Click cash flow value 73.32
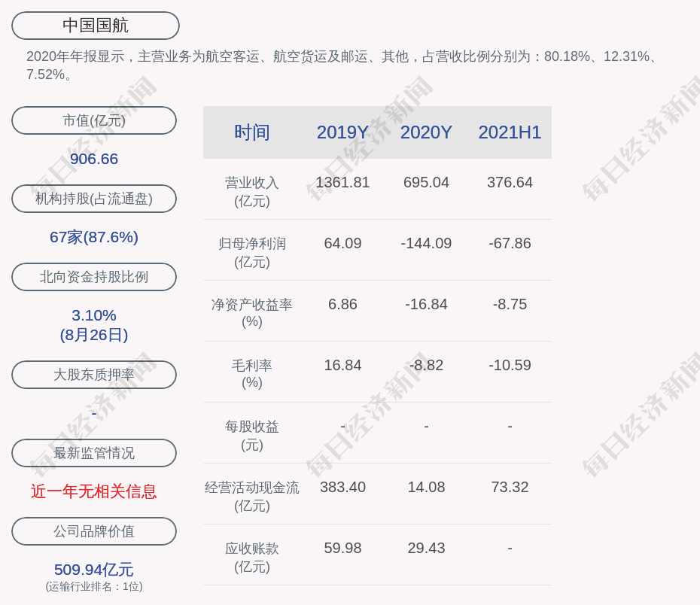700x605 pixels. [510, 487]
